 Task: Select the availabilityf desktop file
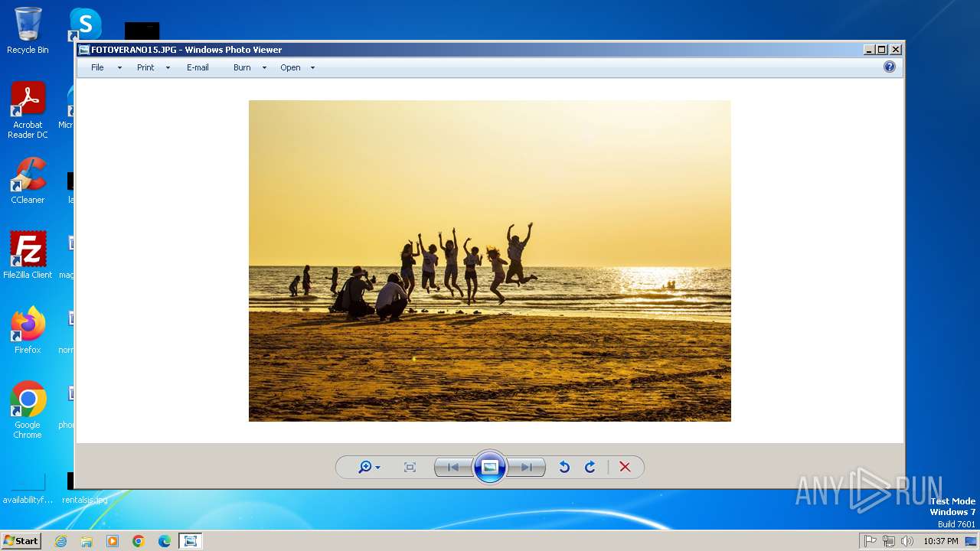coord(28,490)
